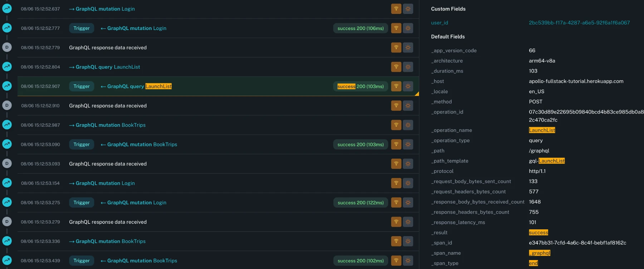644x269 pixels.
Task: Click the span trend icon beside 15:12:52.804
Action: [7, 66]
